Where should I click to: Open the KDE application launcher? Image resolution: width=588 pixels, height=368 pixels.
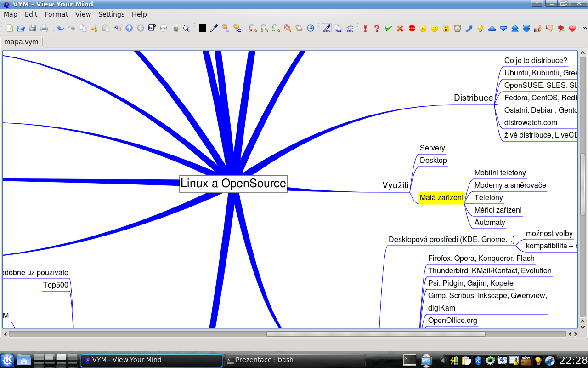coord(7,360)
